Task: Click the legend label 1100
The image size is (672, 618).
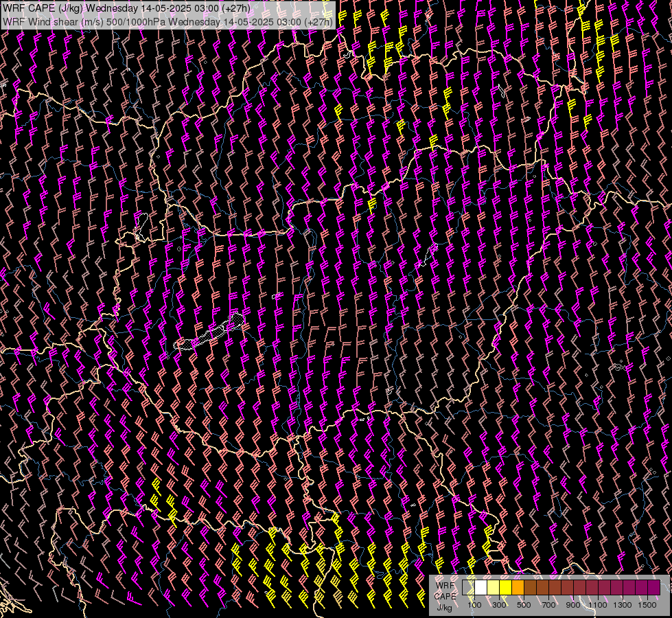Action: pos(598,605)
